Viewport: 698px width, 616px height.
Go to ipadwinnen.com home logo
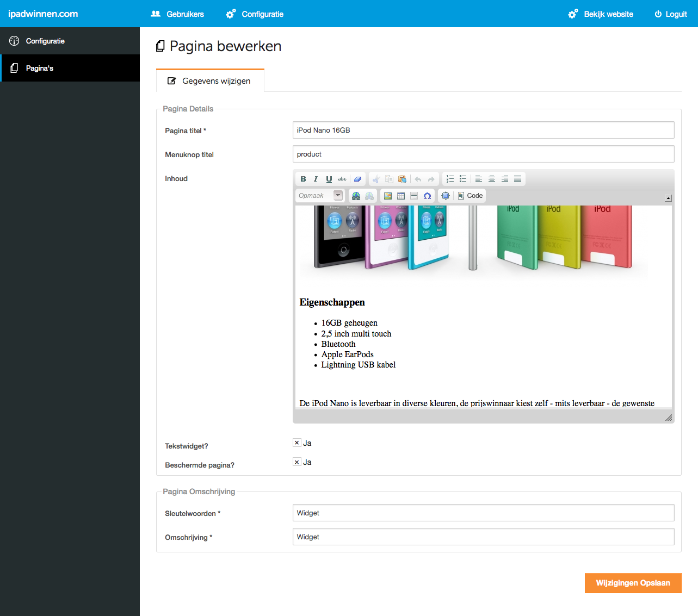[x=43, y=14]
